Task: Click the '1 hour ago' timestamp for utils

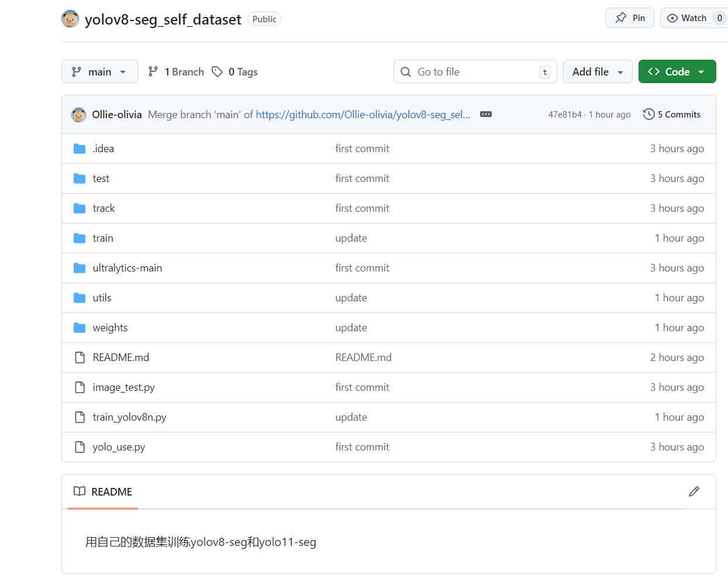Action: click(x=679, y=298)
